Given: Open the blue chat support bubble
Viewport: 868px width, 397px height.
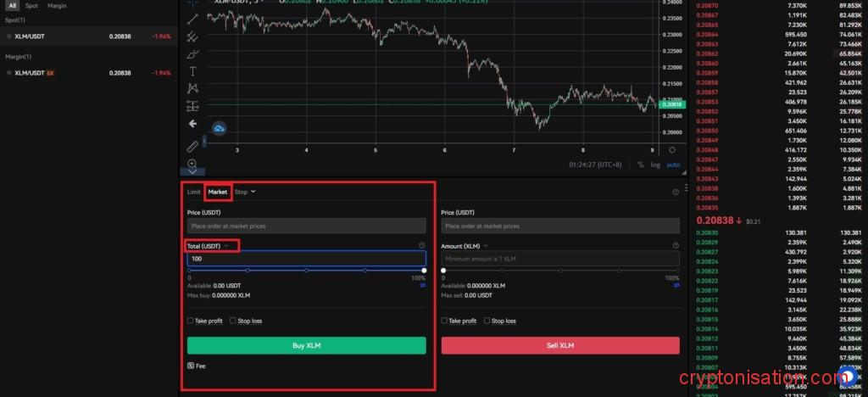Looking at the screenshot, I should (847, 377).
